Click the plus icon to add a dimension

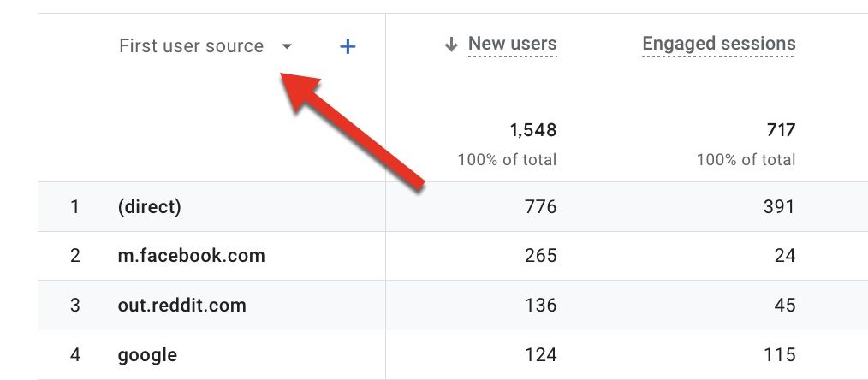coord(348,47)
